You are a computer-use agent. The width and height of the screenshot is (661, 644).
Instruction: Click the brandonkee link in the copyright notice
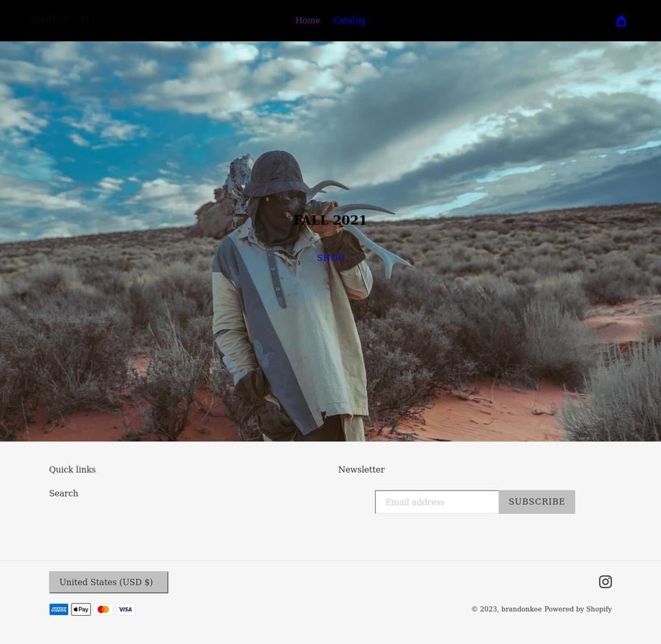(x=521, y=609)
